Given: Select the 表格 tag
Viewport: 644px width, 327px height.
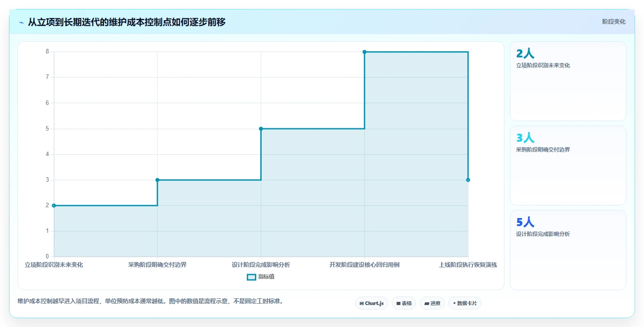Looking at the screenshot, I should [404, 303].
